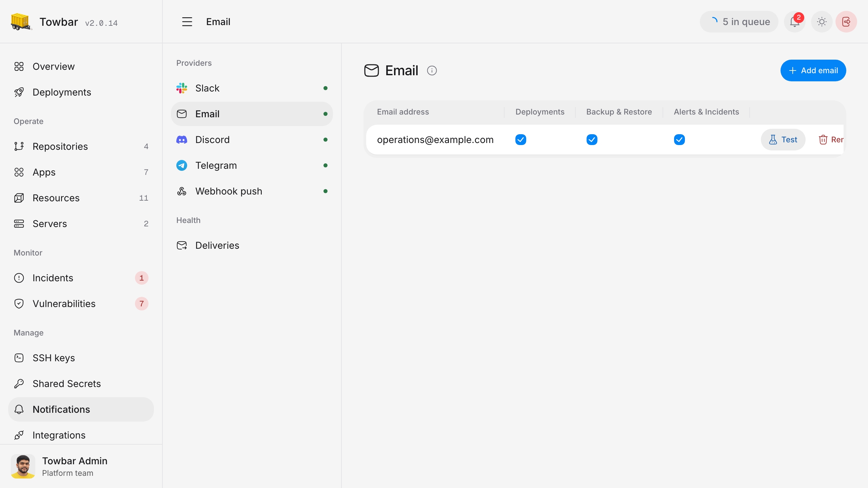Open the 5 in queue indicator

coord(739,22)
